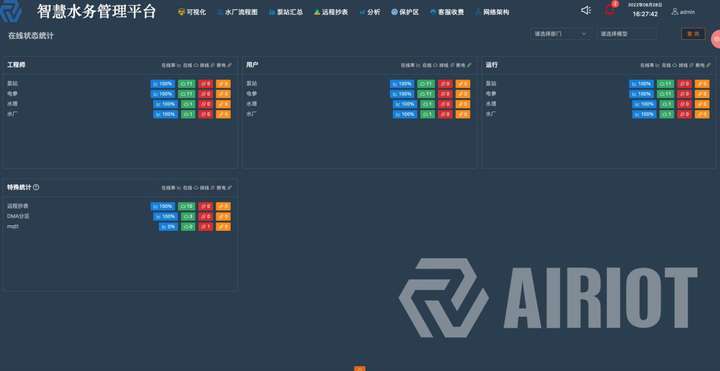Click the 保护区 globe icon

[394, 12]
